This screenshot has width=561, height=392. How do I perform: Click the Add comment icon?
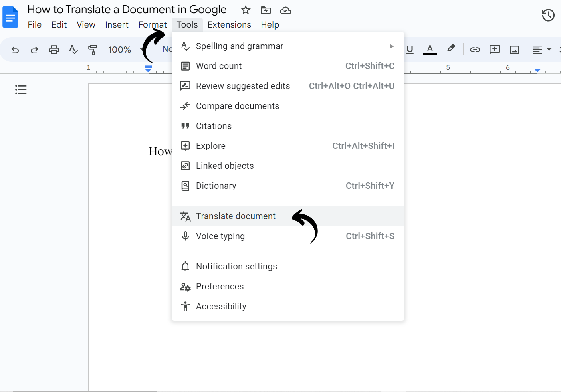[495, 49]
